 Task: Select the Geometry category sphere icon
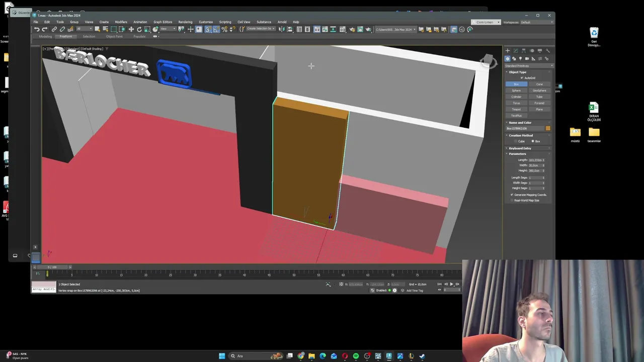click(508, 59)
